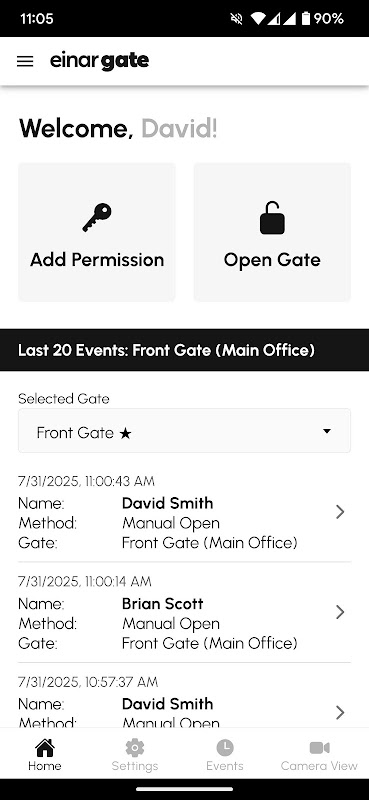
Task: Open Events via the clock icon
Action: point(225,747)
